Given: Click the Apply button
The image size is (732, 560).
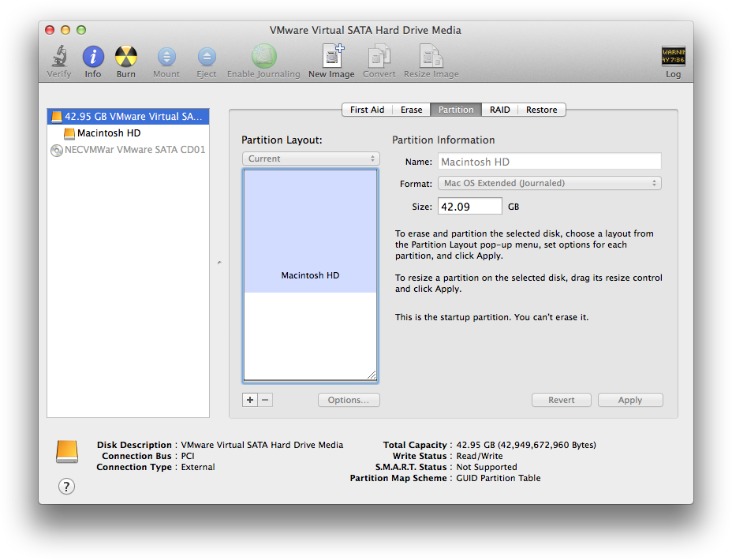Looking at the screenshot, I should click(629, 400).
